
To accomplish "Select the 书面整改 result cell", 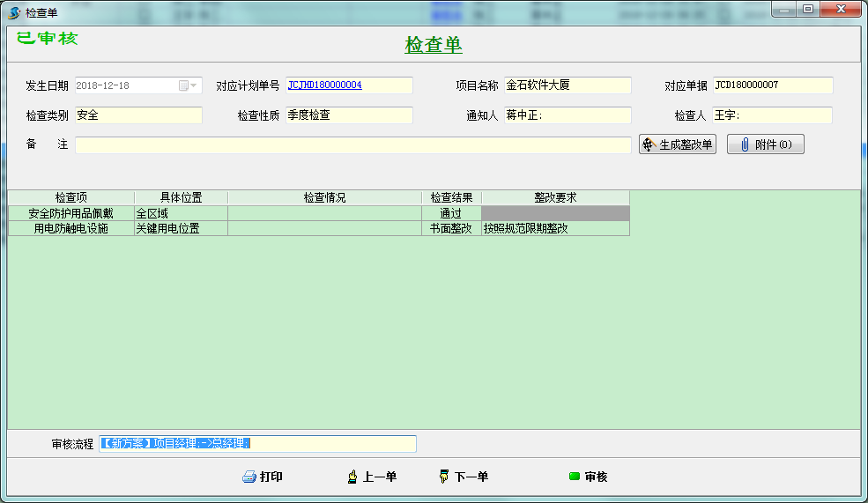I will pyautogui.click(x=452, y=228).
